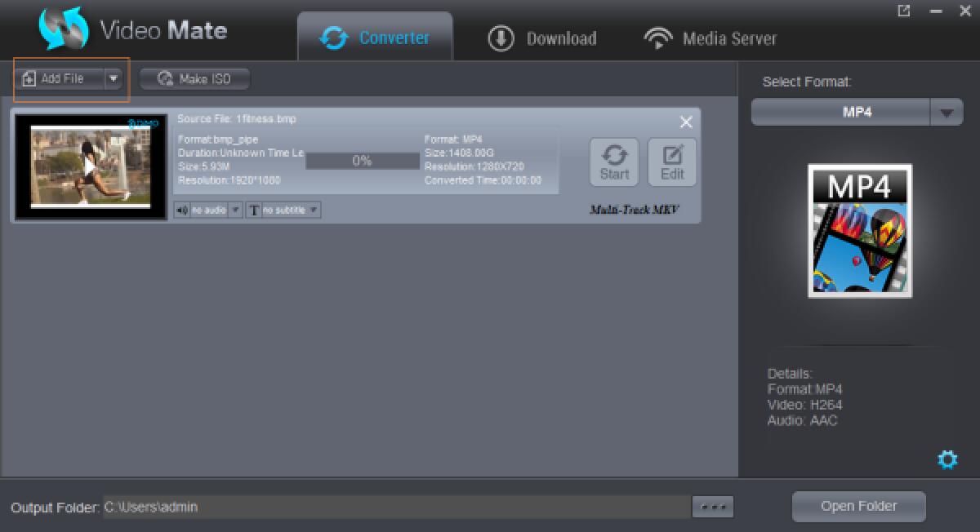Viewport: 980px width, 532px height.
Task: Click the conversion progress bar showing 0%
Action: [362, 161]
